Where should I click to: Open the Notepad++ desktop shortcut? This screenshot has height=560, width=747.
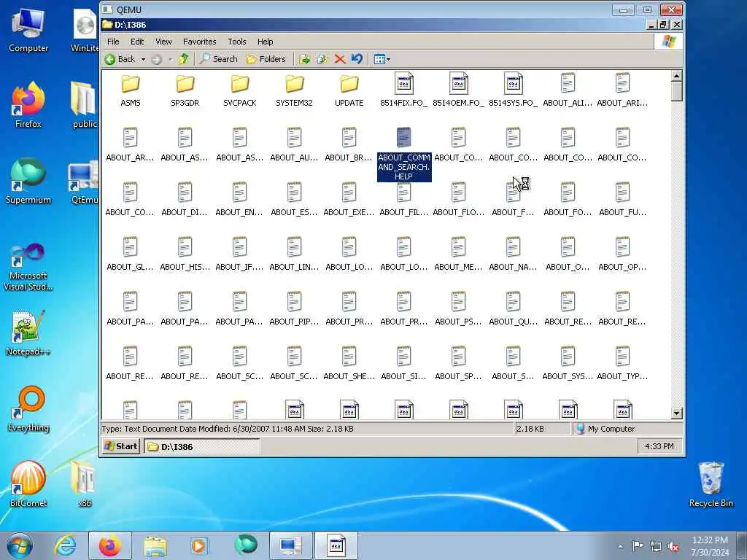[x=28, y=332]
